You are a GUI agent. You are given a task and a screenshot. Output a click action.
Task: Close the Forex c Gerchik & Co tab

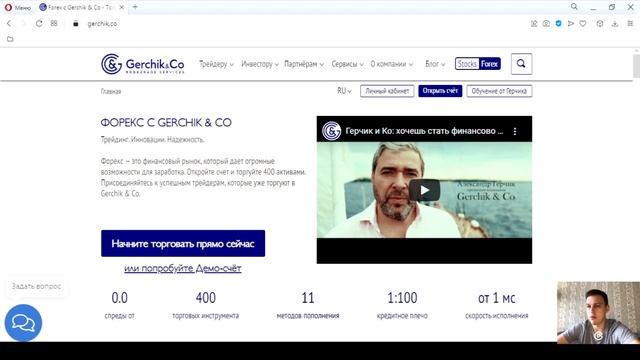[121, 7]
